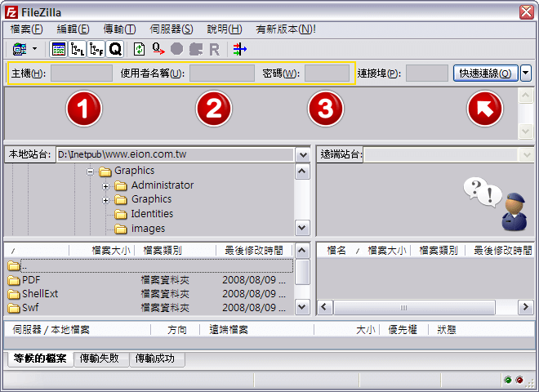The image size is (539, 392).
Task: Select the Administrator folder in tree
Action: click(163, 185)
